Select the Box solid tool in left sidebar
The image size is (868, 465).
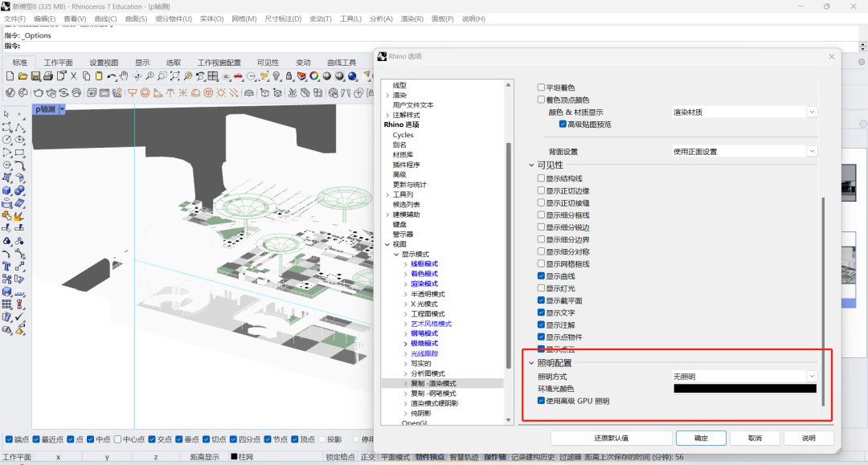(6, 191)
